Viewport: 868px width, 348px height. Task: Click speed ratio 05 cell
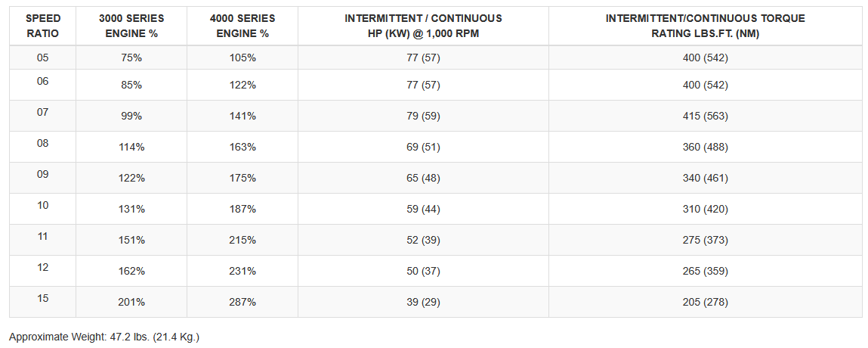(42, 57)
